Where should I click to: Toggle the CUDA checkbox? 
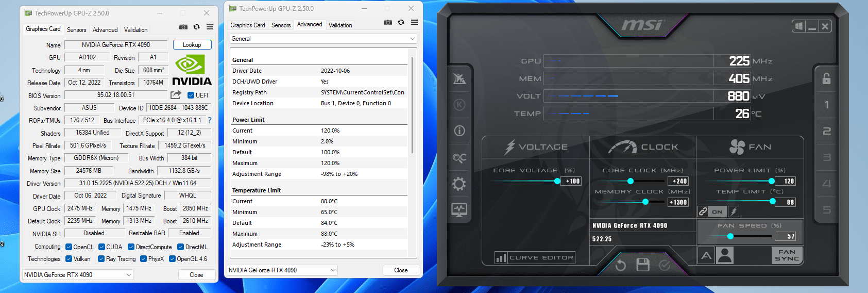101,247
